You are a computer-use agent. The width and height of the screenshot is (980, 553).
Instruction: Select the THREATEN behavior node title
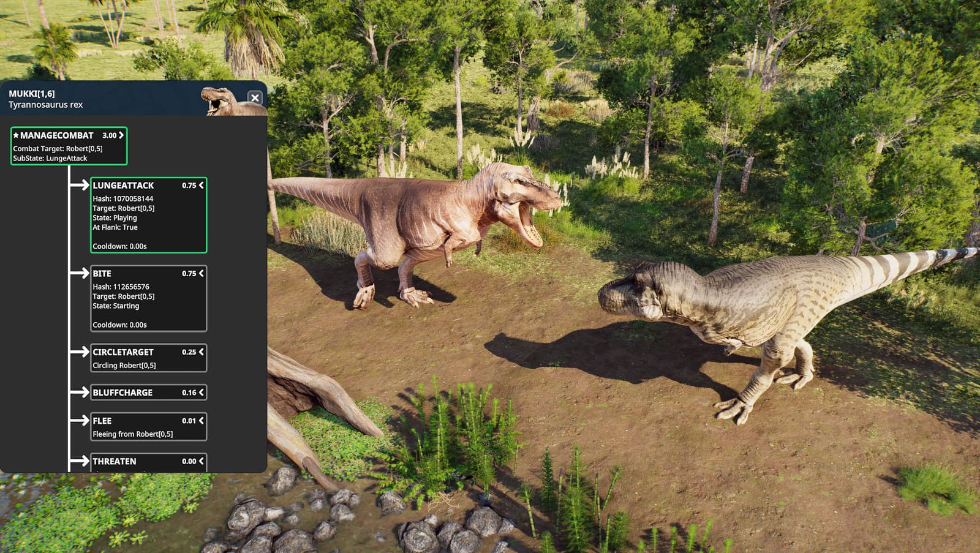tap(115, 461)
